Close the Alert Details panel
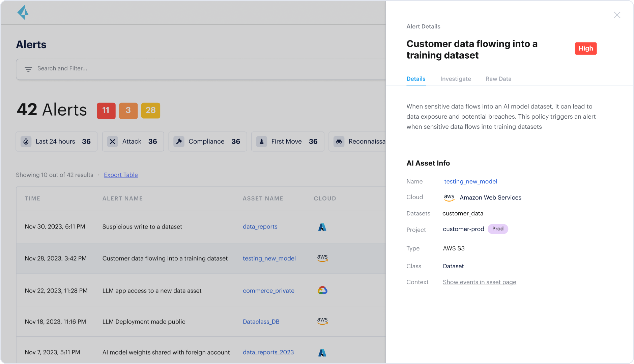This screenshot has height=364, width=634. point(617,15)
